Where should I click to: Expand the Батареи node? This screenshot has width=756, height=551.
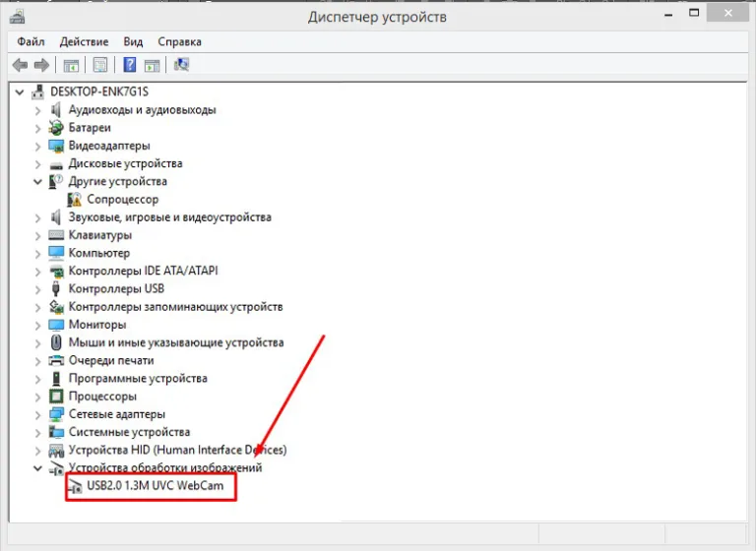point(38,128)
